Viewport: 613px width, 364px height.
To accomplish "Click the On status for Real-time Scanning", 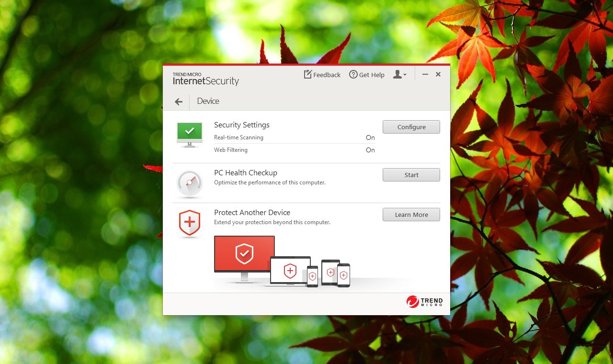I will click(370, 137).
